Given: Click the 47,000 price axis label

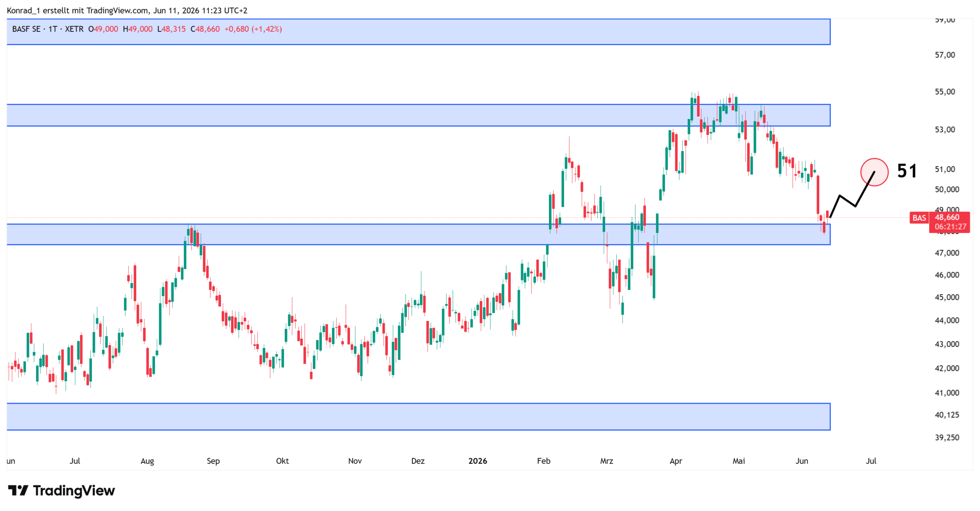Looking at the screenshot, I should (947, 253).
